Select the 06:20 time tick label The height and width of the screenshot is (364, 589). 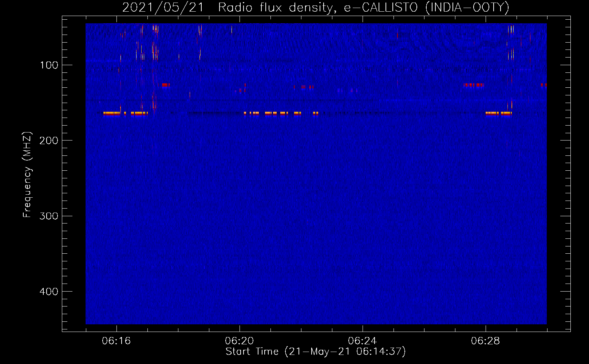[x=240, y=341]
